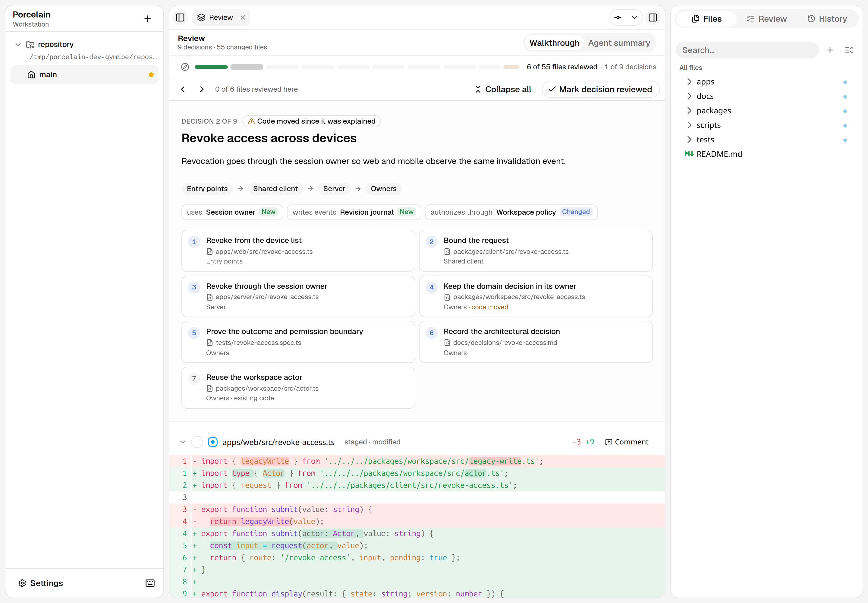The width and height of the screenshot is (868, 603).
Task: Click the Workspace policy Changed chip
Action: (511, 212)
